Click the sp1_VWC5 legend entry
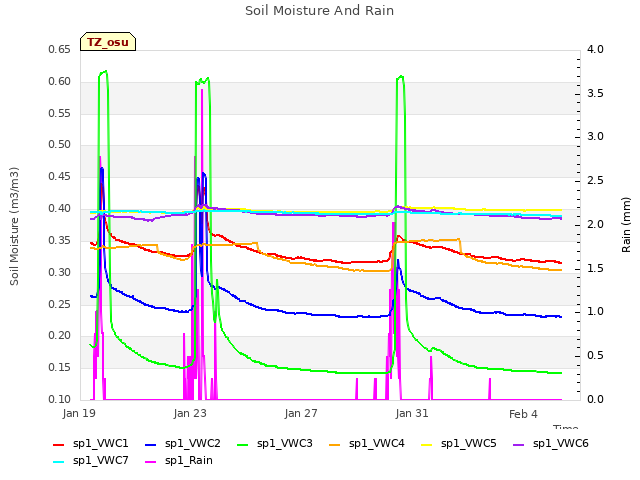The height and width of the screenshot is (480, 640). [459, 444]
